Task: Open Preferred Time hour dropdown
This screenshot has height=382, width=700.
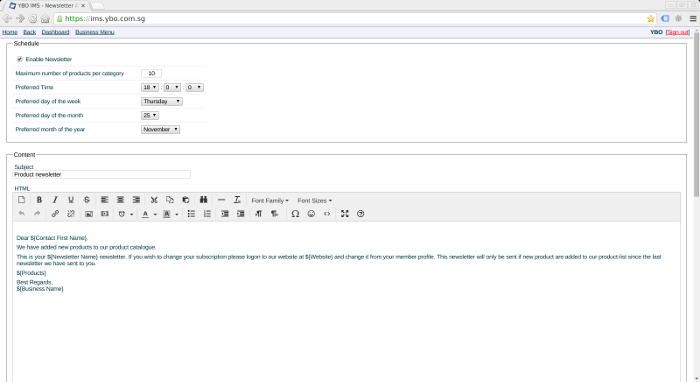Action: point(150,87)
